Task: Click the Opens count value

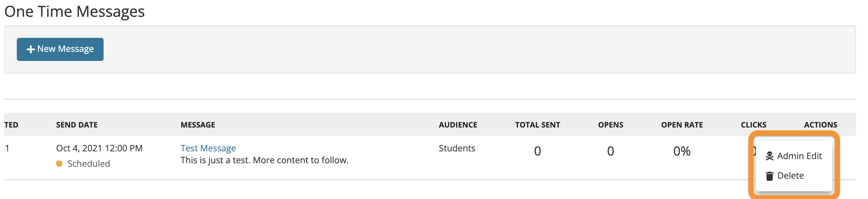Action: pyautogui.click(x=610, y=151)
